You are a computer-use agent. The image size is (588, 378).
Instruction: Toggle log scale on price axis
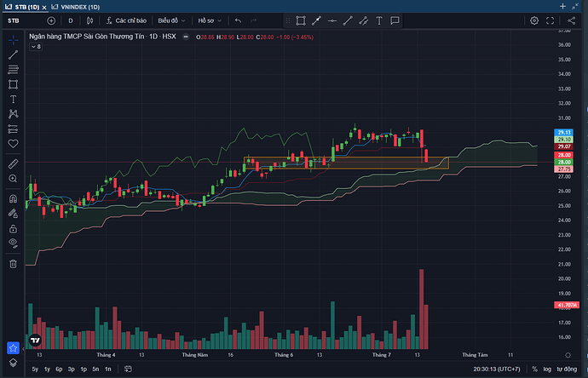pos(545,369)
